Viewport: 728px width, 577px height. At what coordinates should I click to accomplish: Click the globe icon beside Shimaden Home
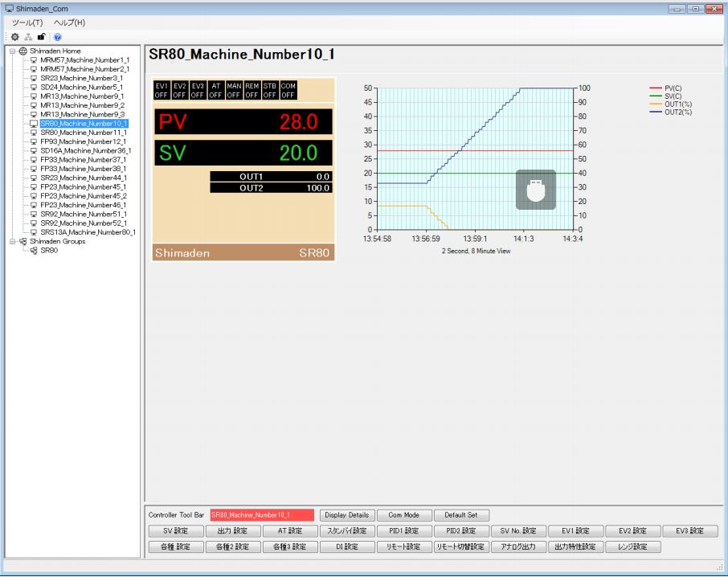coord(22,51)
